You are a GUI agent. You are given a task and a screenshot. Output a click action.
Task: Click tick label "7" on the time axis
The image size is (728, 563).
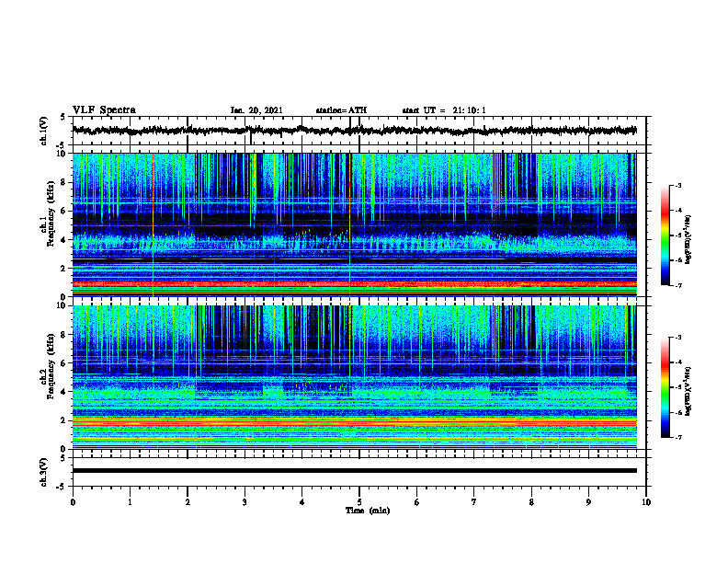[474, 502]
